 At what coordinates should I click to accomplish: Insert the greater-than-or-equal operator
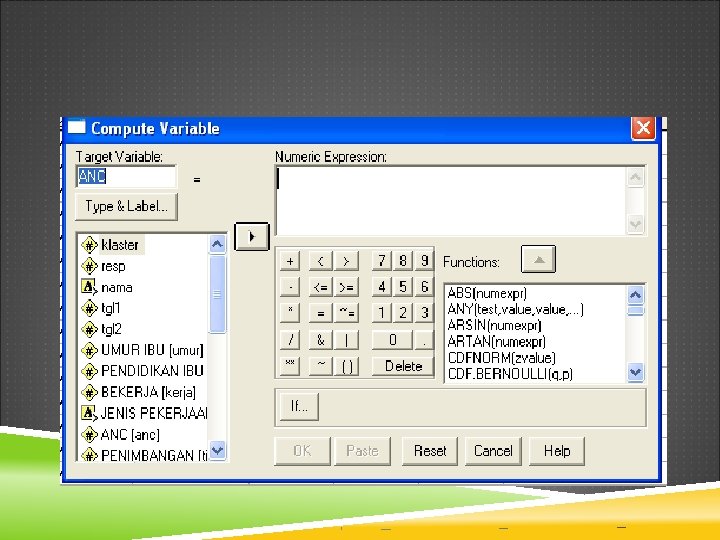(x=347, y=287)
